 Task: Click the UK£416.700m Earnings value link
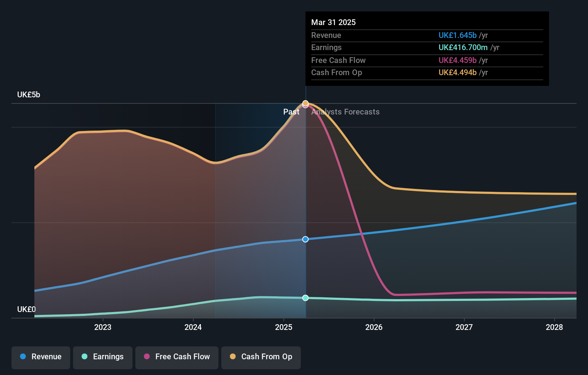coord(463,47)
